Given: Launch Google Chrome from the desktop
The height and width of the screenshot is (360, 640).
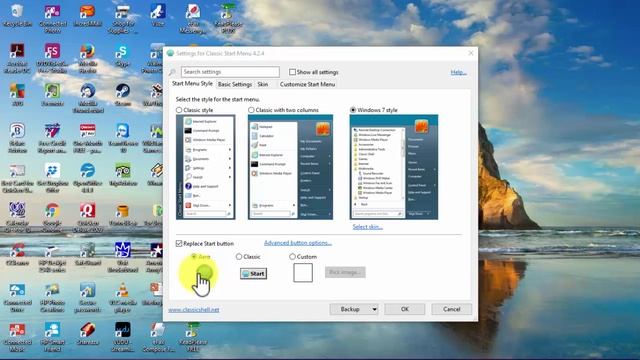Looking at the screenshot, I should tap(52, 217).
